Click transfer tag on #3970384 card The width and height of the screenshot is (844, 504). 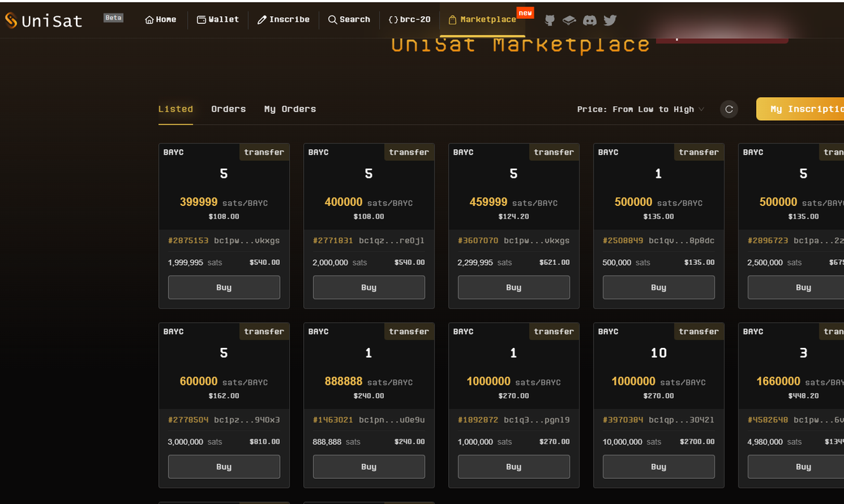[698, 331]
